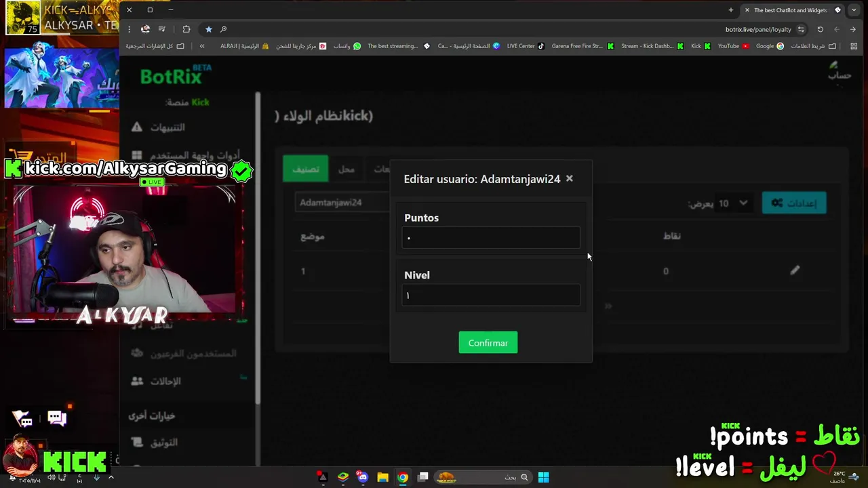This screenshot has width=868, height=488.
Task: Open a new tab with the plus button
Action: [730, 10]
